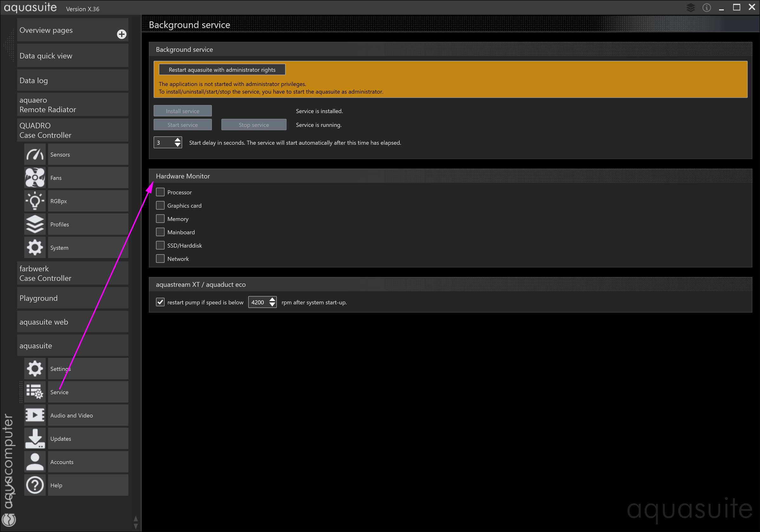Enable the Processor hardware monitor checkbox

click(x=160, y=192)
